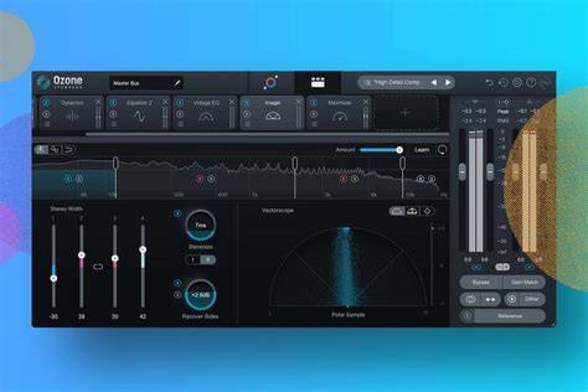Open the help question mark icon
The width and height of the screenshot is (588, 392).
[531, 82]
